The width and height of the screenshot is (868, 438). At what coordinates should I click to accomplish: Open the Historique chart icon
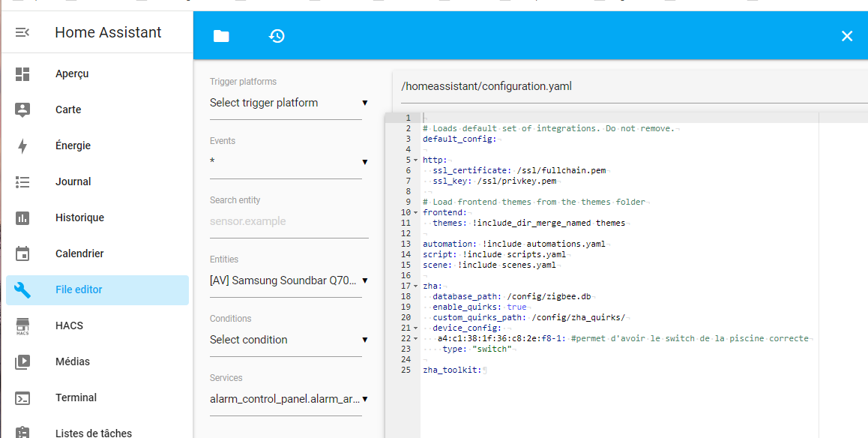click(22, 217)
